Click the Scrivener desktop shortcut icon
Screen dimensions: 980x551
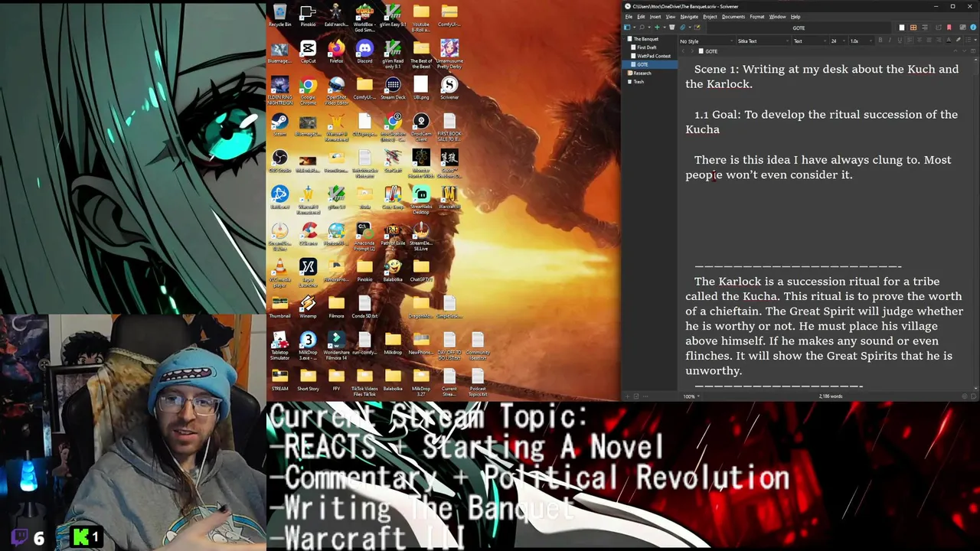[449, 89]
